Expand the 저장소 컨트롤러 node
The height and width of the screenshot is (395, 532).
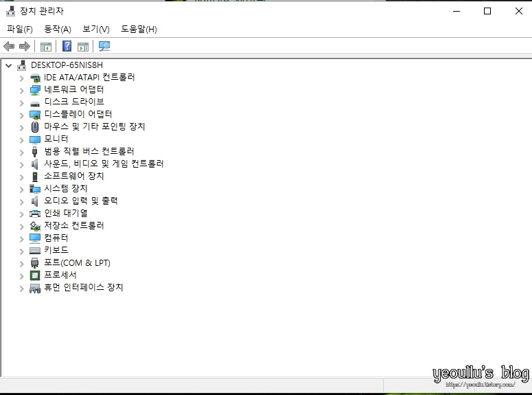[22, 227]
